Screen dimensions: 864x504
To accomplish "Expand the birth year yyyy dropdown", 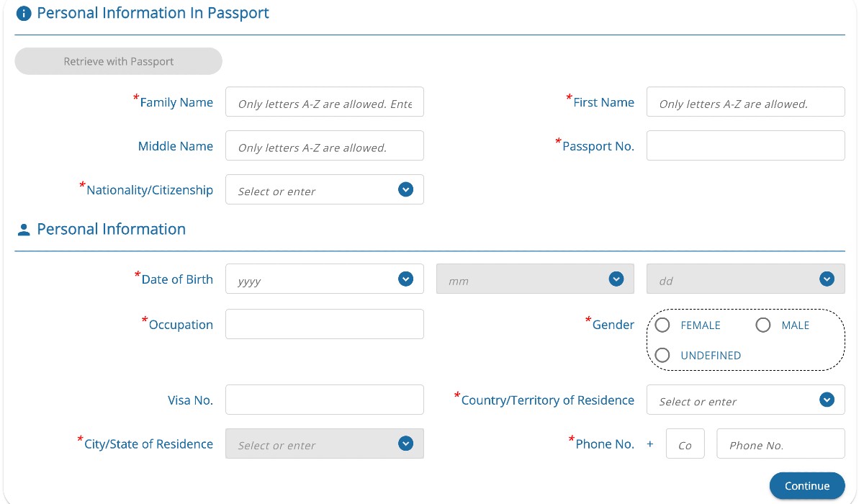I will (405, 279).
